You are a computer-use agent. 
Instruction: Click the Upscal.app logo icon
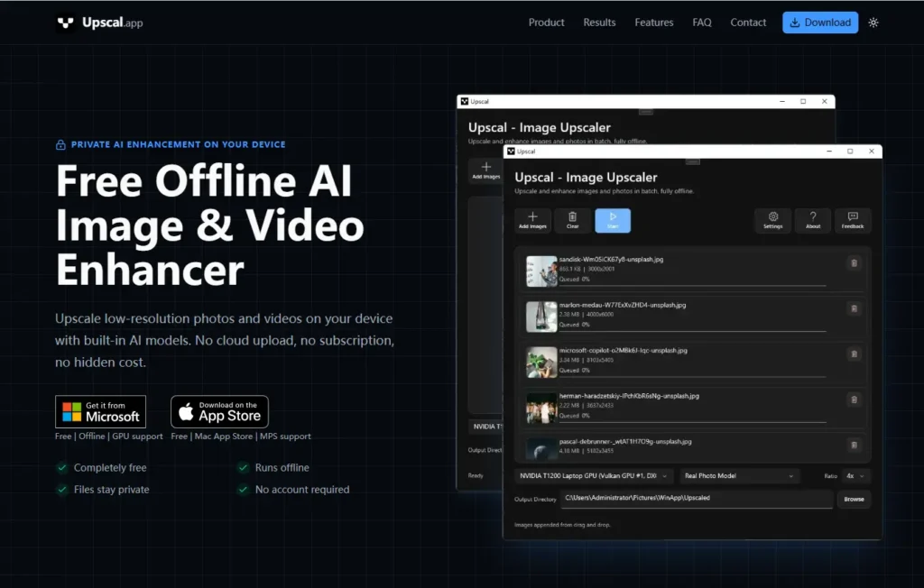(65, 23)
